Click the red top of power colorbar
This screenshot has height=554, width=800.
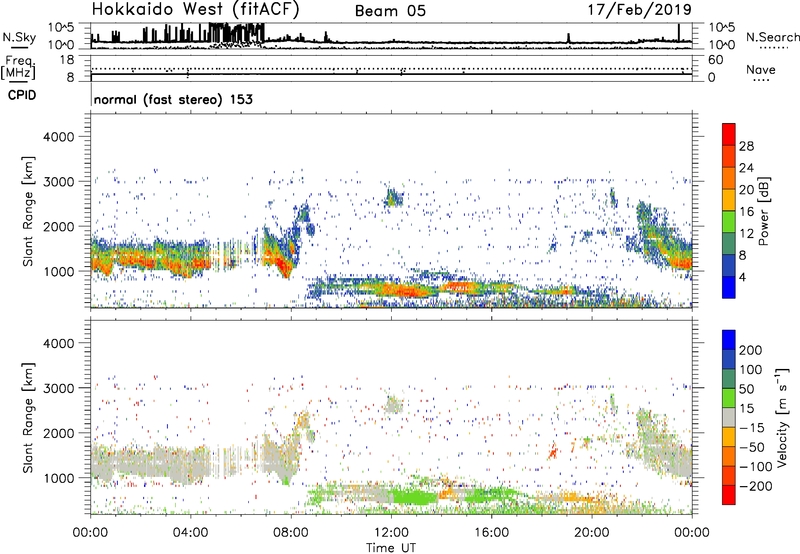729,135
